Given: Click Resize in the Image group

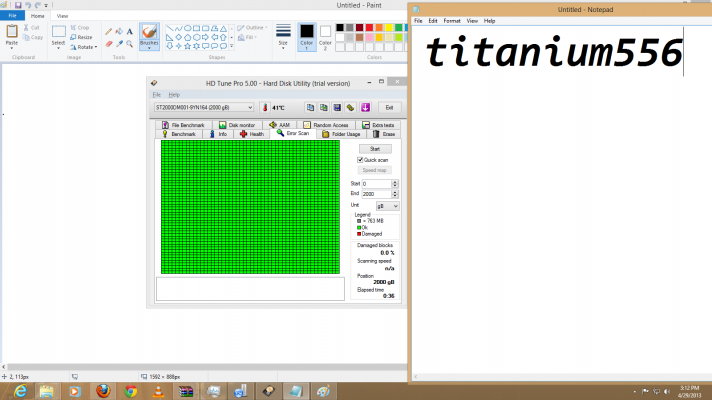Looking at the screenshot, I should pyautogui.click(x=81, y=37).
